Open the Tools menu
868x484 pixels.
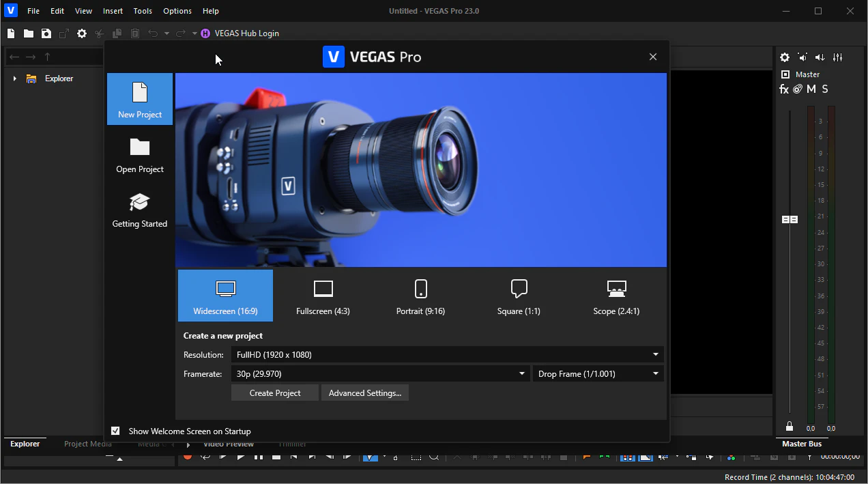(143, 11)
